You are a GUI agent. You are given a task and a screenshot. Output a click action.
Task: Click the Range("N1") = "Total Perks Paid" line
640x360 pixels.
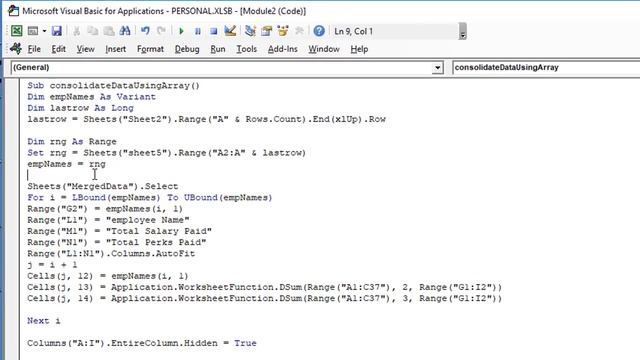(117, 242)
